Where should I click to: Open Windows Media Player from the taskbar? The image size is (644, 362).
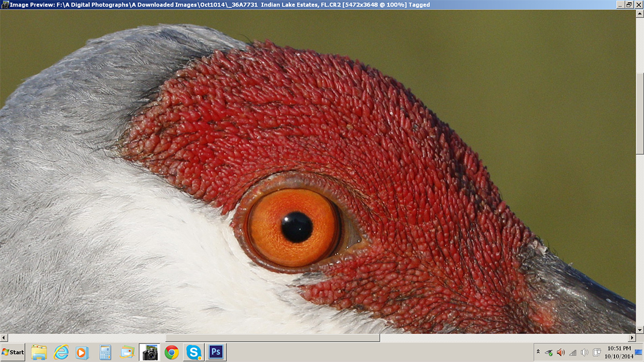[82, 352]
